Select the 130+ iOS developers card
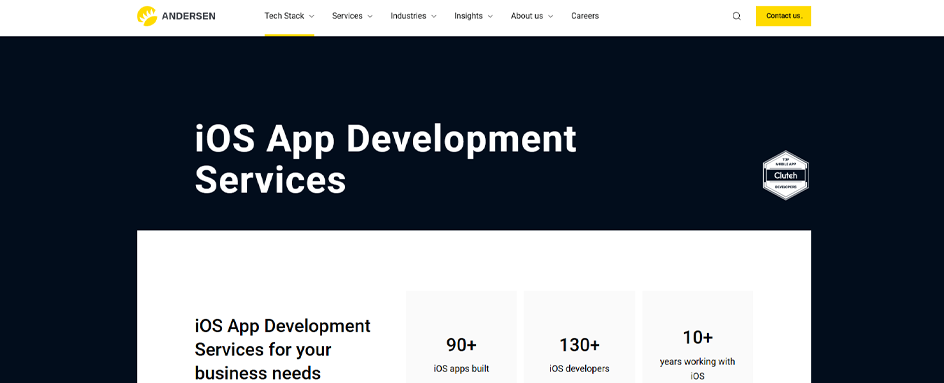944x383 pixels. point(579,337)
